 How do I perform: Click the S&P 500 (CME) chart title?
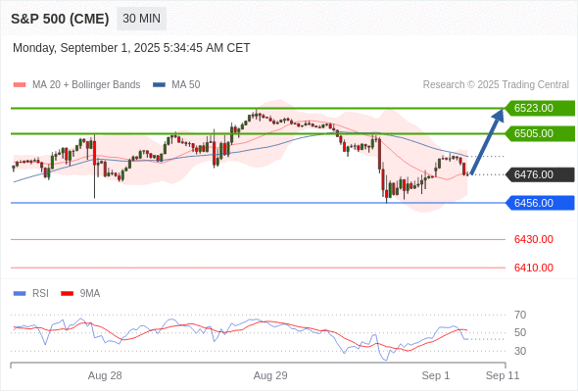[x=60, y=19]
